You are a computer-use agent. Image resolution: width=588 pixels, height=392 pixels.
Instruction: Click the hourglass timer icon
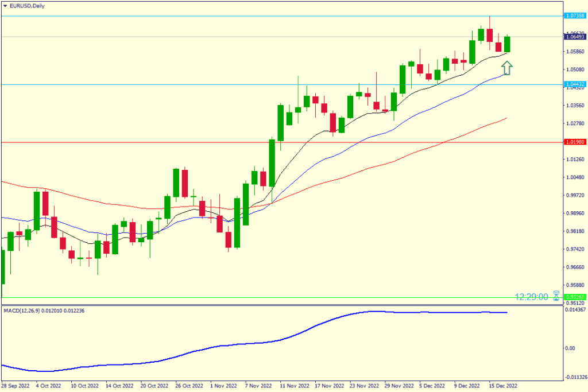tap(556, 296)
